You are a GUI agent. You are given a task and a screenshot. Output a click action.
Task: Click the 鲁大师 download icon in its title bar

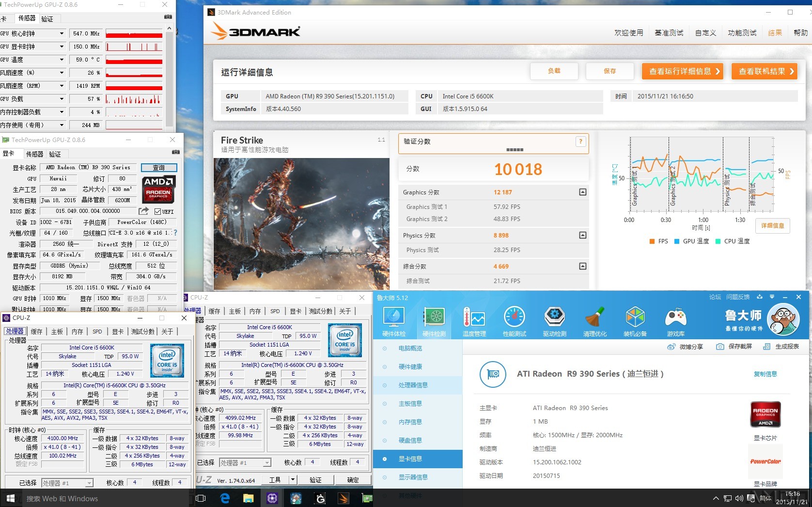click(x=759, y=297)
